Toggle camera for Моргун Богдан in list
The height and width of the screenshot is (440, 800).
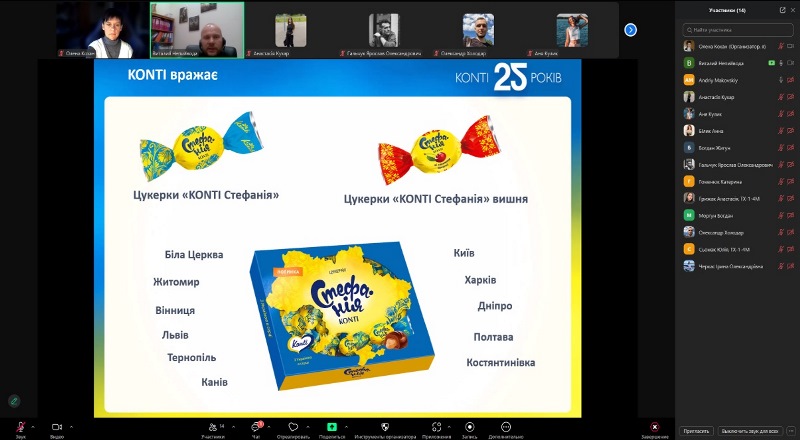(x=791, y=215)
